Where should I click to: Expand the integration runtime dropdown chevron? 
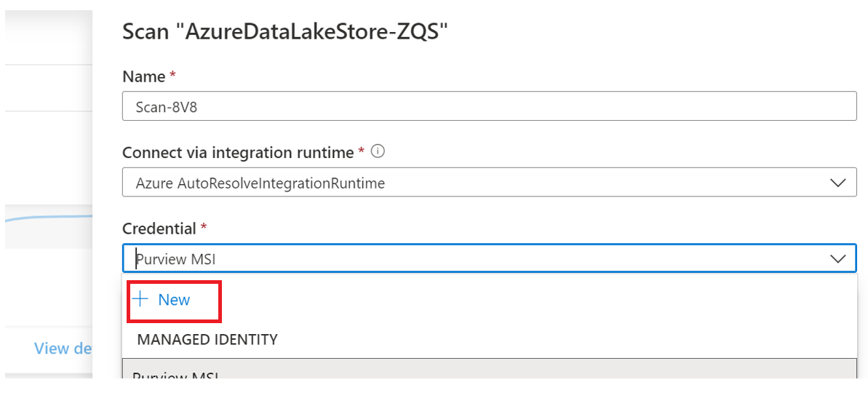pyautogui.click(x=838, y=183)
